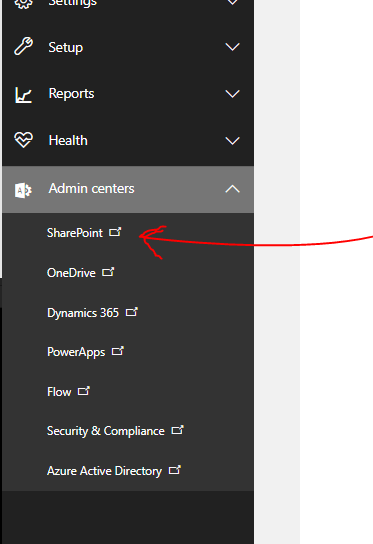Expand the Reports section chevron
373x544 pixels.
[x=232, y=94]
